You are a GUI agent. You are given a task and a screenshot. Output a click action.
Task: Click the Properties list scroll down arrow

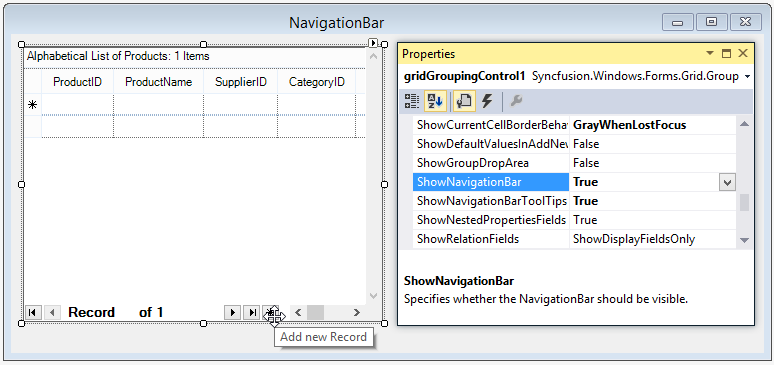point(745,240)
